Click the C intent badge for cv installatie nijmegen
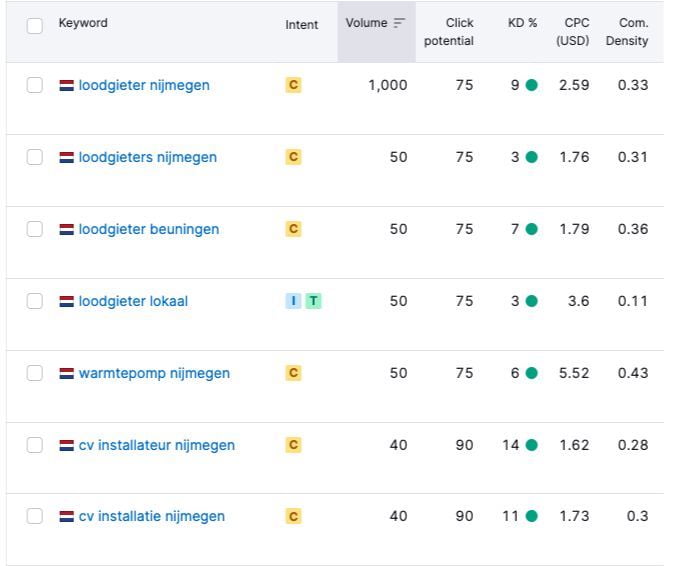Viewport: 687px width, 566px height. [x=293, y=517]
